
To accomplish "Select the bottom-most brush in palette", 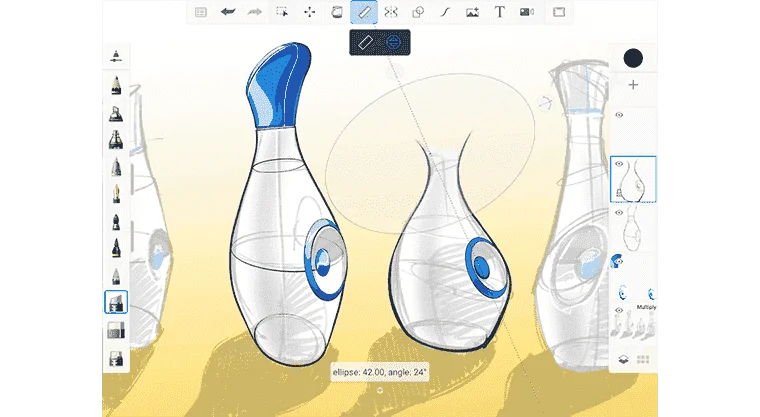I will click(x=116, y=359).
